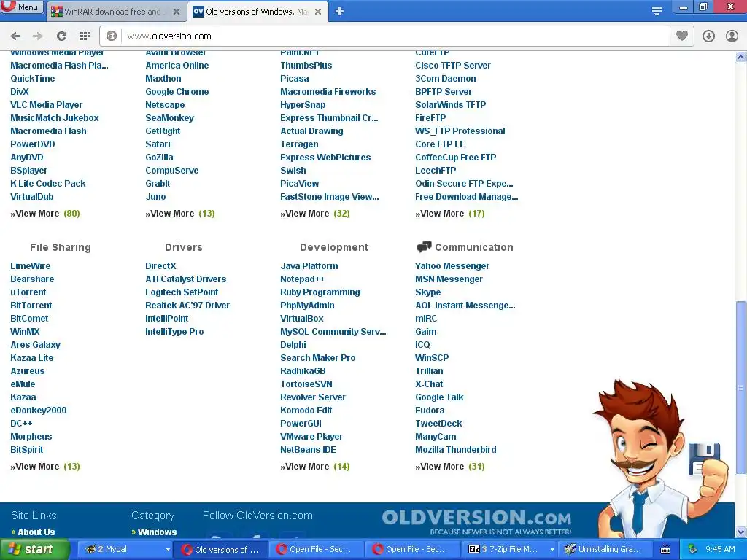The height and width of the screenshot is (560, 747).
Task: Open the TortoiseSVN link
Action: (x=306, y=384)
